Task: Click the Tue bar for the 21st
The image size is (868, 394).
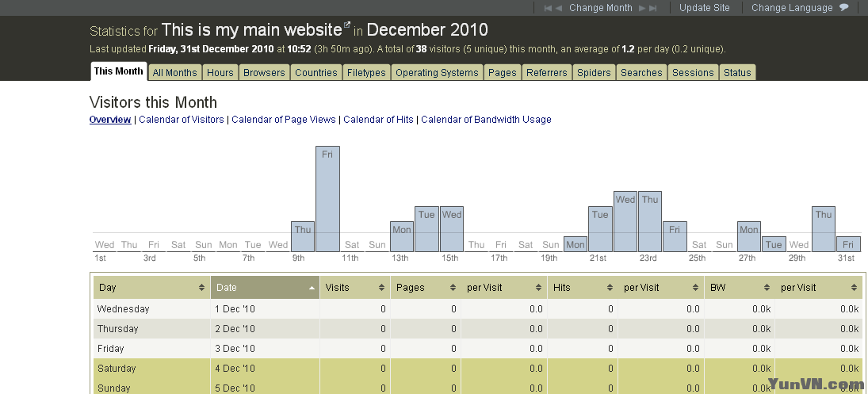Action: coord(600,229)
